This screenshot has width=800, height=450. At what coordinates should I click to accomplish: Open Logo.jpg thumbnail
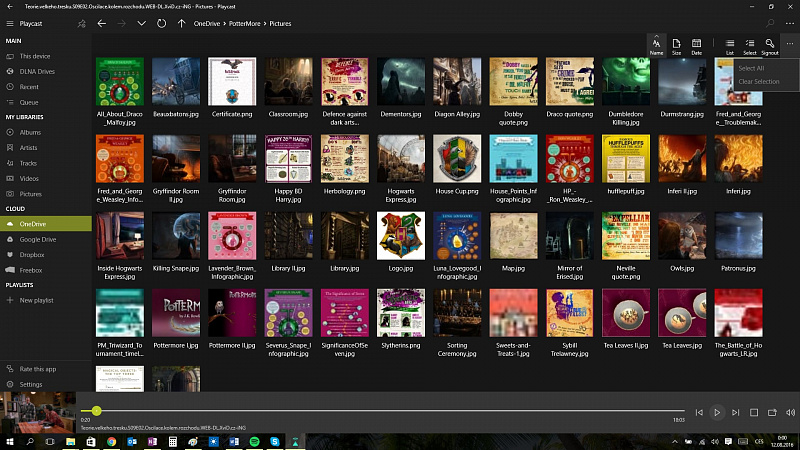pyautogui.click(x=401, y=236)
